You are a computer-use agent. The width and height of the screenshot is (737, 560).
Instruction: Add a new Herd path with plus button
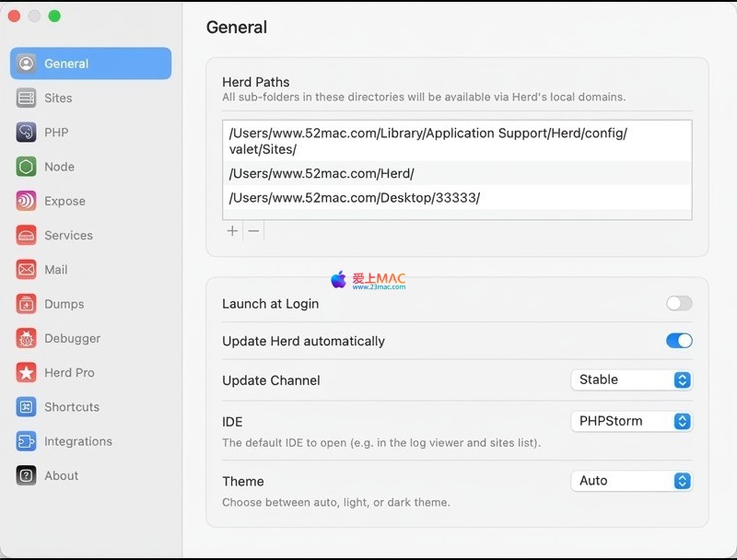click(232, 231)
